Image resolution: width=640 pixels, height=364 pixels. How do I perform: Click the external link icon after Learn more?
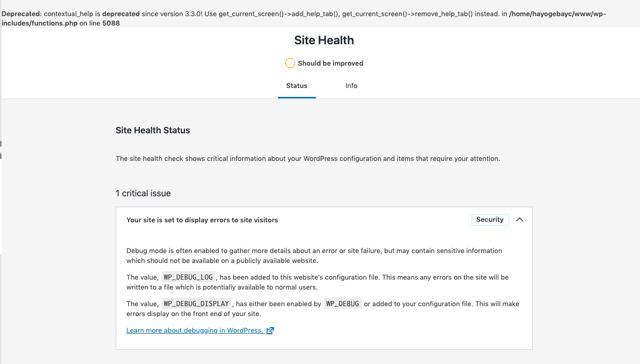pos(270,331)
